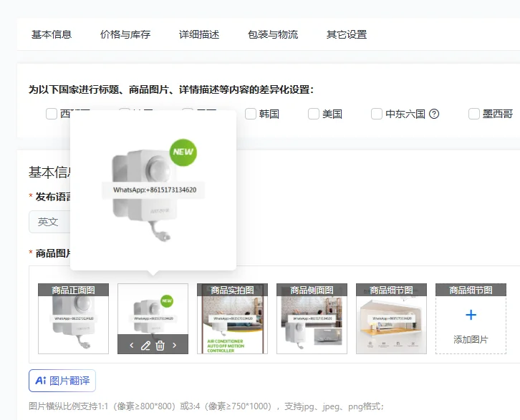Click the enlarged preview image with NEW badge

(x=153, y=190)
